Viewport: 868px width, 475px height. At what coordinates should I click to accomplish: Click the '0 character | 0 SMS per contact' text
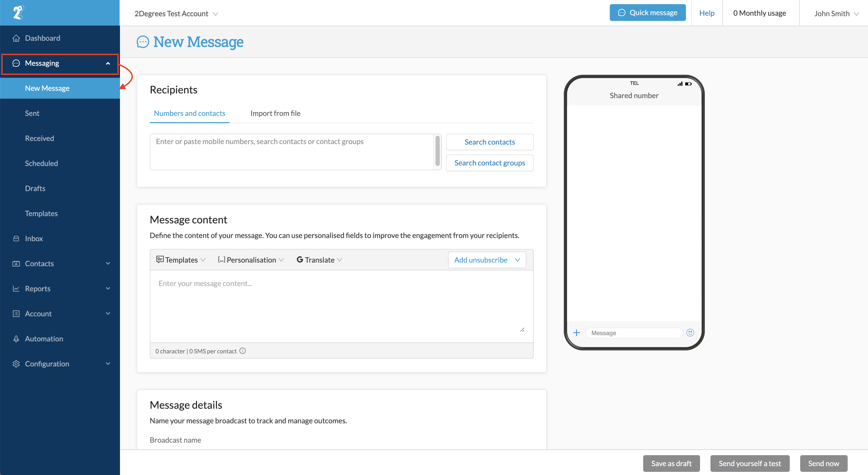pos(196,351)
